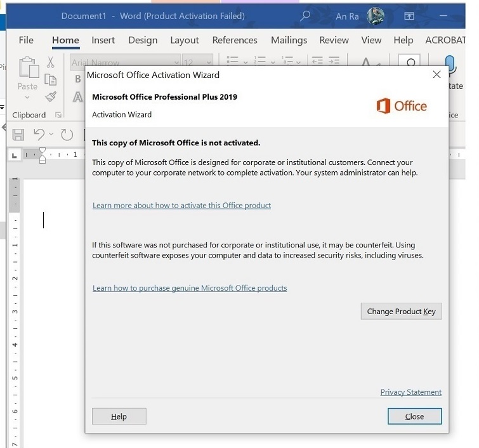Toggle Bold formatting button
The width and height of the screenshot is (479, 448).
click(78, 79)
